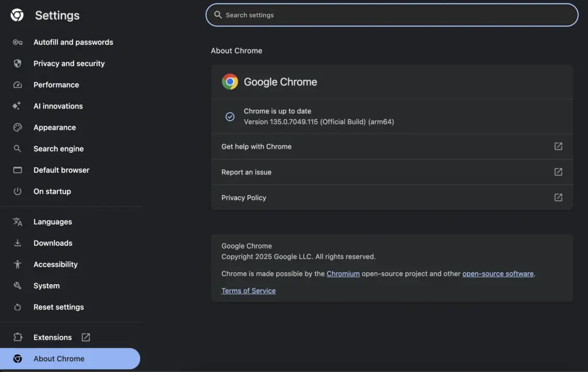
Task: Click the sparkle icon for AI innovations
Action: pos(17,106)
